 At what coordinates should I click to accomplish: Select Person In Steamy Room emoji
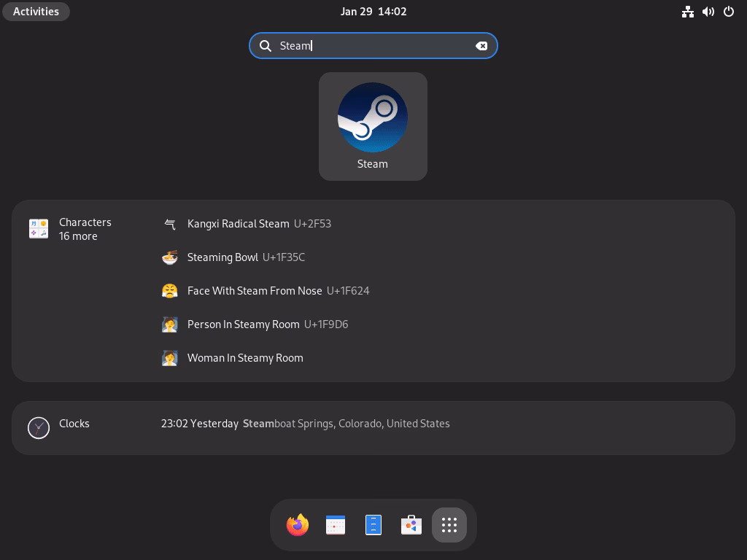[255, 324]
